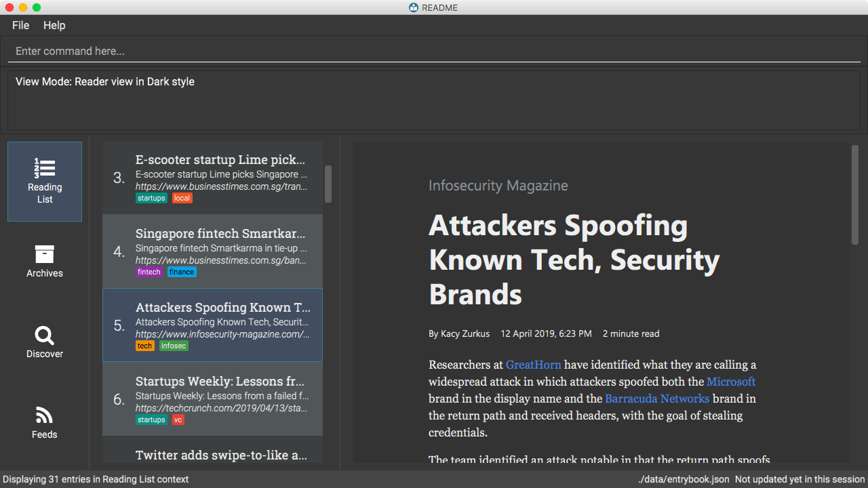Click the 2 minute read label
Screen dimensions: 868x488
tap(631, 333)
